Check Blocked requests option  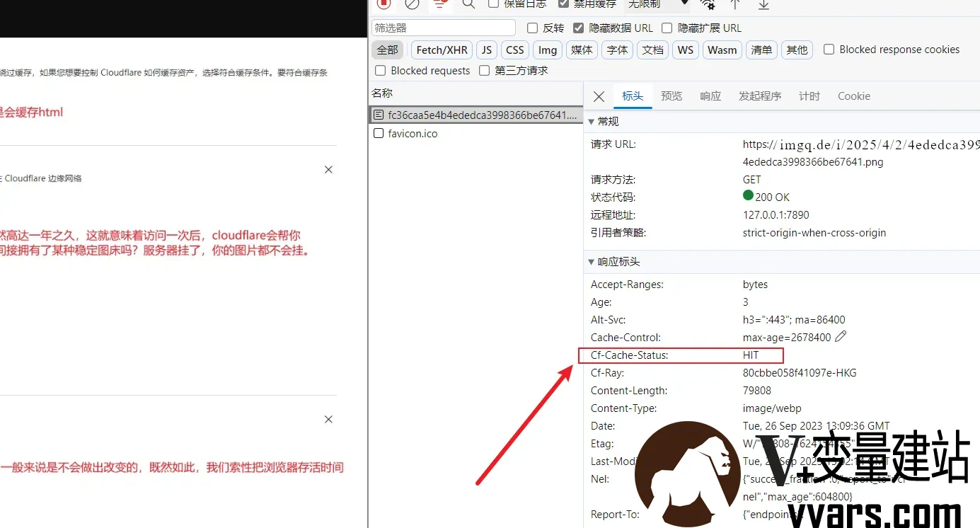[381, 71]
